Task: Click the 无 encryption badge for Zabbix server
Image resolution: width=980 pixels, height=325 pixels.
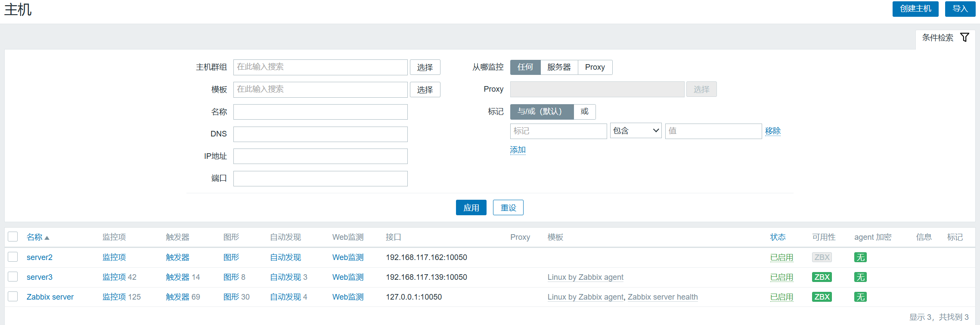Action: (x=860, y=297)
